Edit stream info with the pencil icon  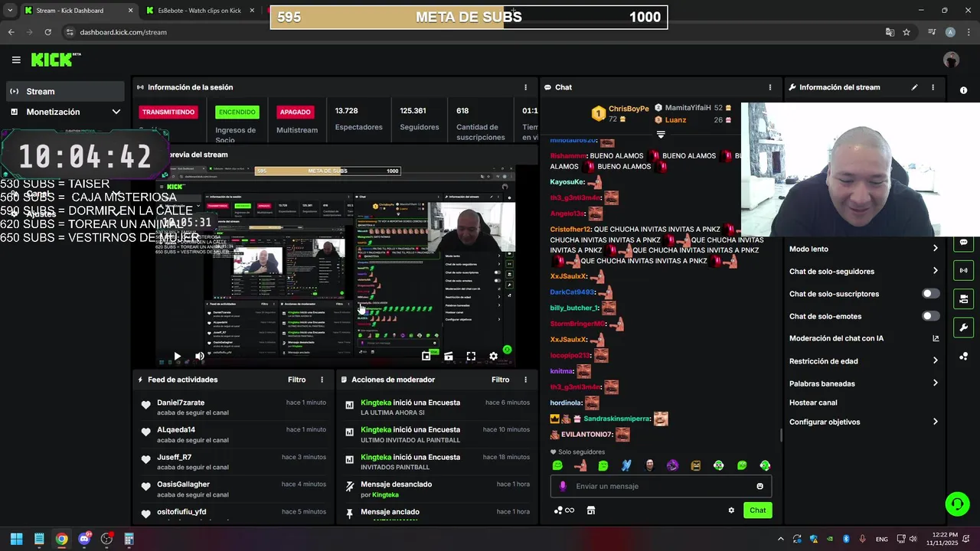pyautogui.click(x=914, y=87)
